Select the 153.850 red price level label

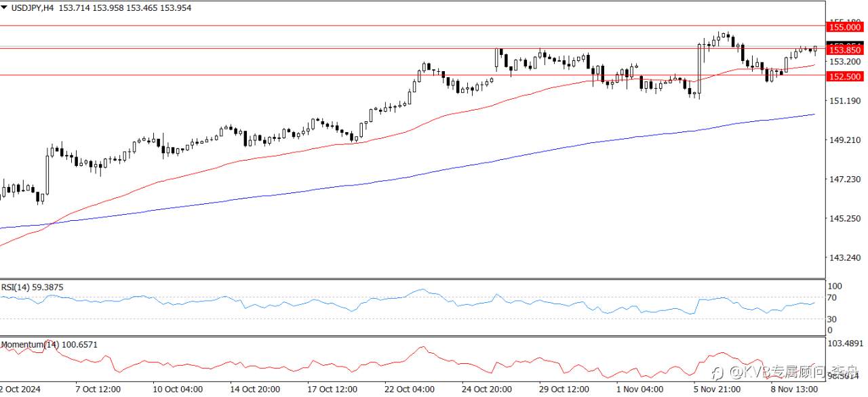click(x=845, y=49)
